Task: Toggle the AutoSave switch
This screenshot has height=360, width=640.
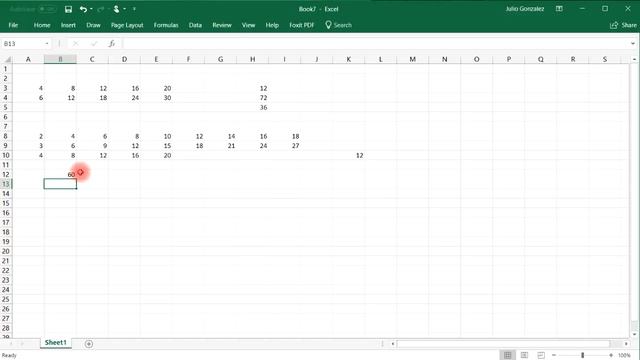Action: 48,9
